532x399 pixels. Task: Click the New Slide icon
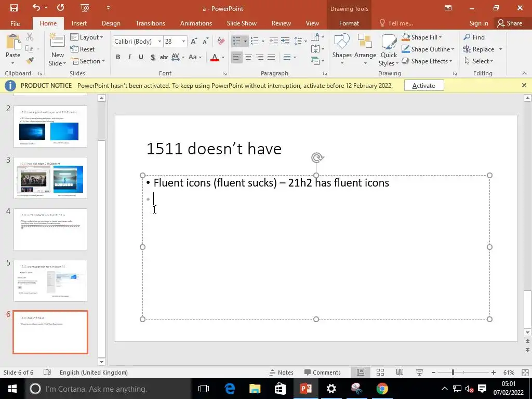click(57, 42)
